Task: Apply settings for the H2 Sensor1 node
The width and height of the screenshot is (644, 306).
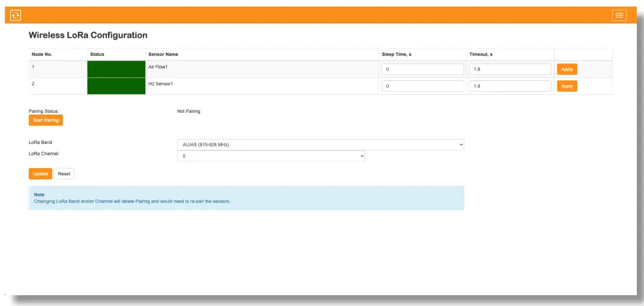Action: pyautogui.click(x=567, y=86)
